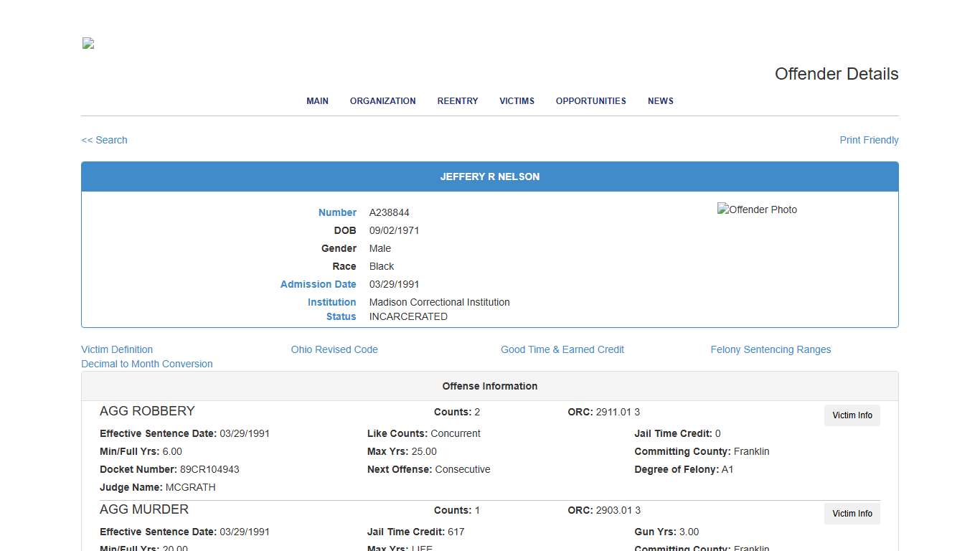Click Victim Info button for AGG ROBBERY
This screenshot has width=980, height=551.
pyautogui.click(x=852, y=415)
